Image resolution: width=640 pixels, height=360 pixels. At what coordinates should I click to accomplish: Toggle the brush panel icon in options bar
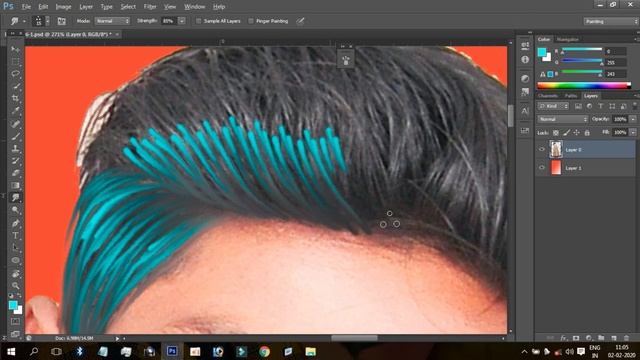pyautogui.click(x=62, y=21)
